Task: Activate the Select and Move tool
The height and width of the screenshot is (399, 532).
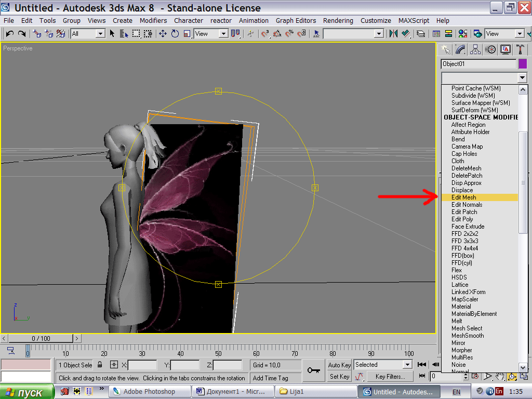Action: (x=163, y=34)
